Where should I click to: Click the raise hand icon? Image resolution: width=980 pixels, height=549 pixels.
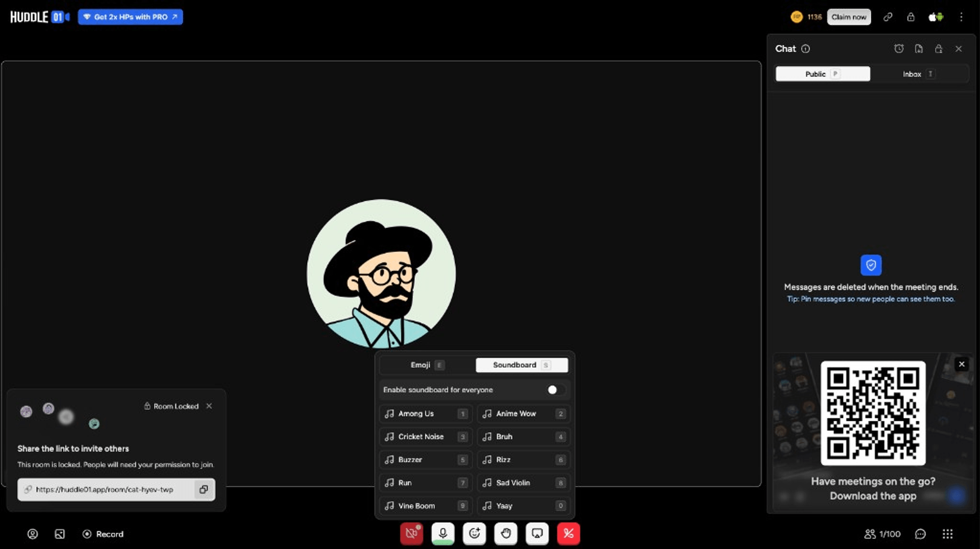click(x=506, y=533)
